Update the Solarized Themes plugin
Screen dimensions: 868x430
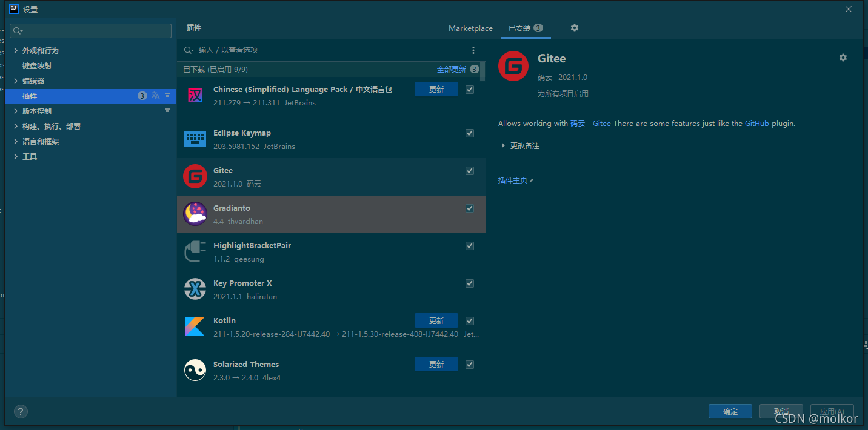click(x=436, y=365)
